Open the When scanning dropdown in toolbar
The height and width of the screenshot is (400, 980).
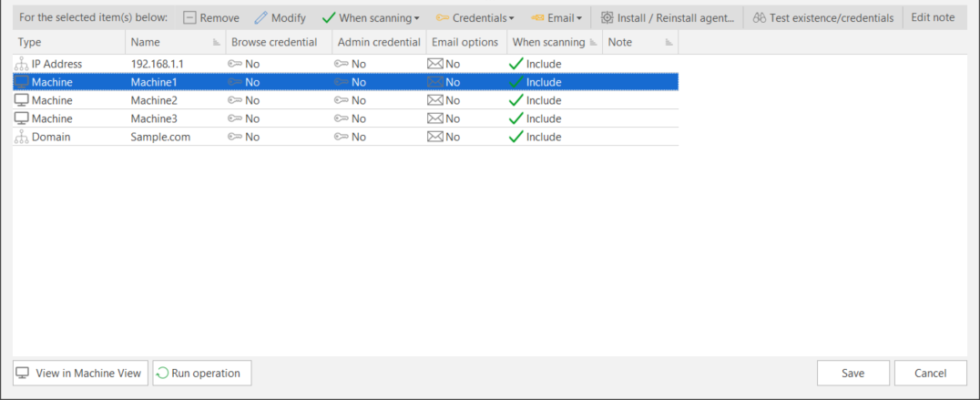point(371,17)
